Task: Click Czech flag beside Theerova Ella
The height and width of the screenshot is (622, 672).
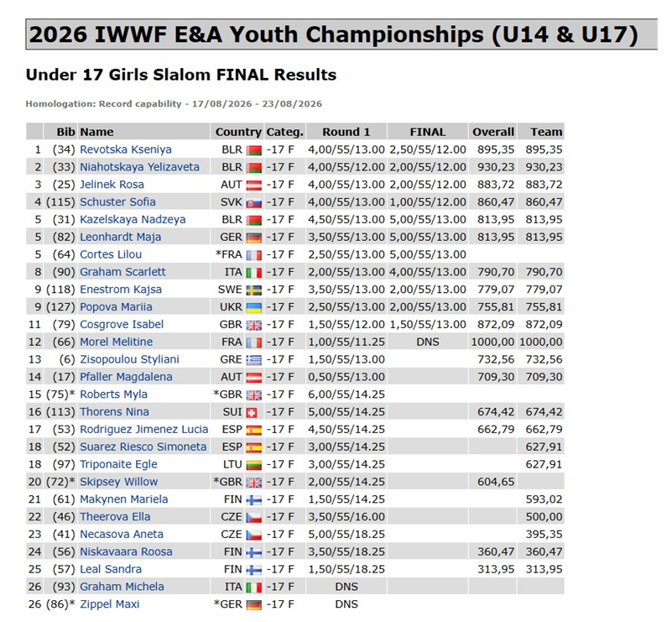Action: [x=253, y=517]
